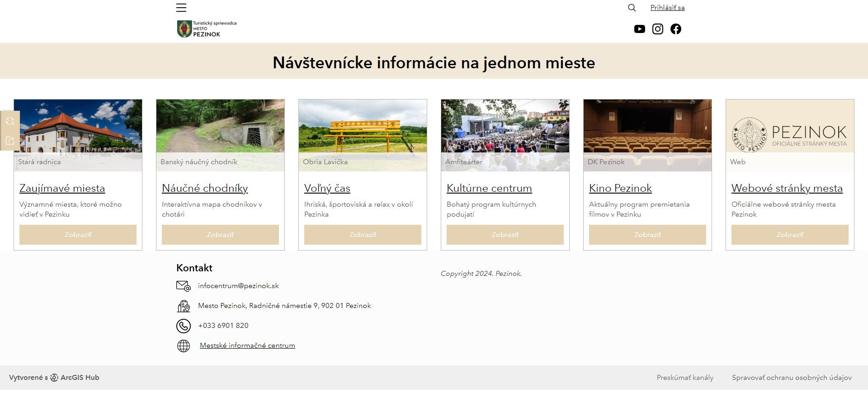This screenshot has height=412, width=868.
Task: Click the share icon on left sidebar
Action: tap(10, 140)
